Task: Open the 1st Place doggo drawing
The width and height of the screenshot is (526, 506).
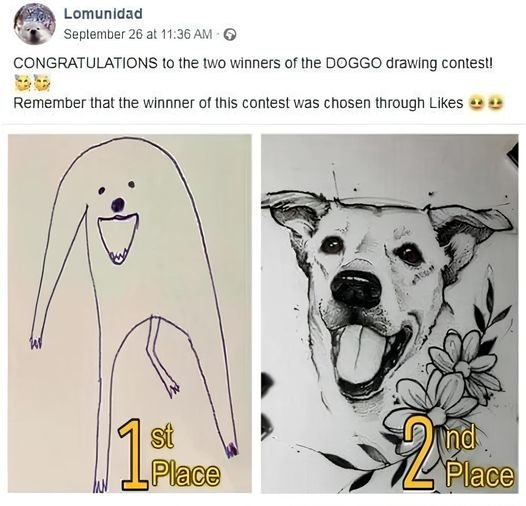Action: click(130, 313)
